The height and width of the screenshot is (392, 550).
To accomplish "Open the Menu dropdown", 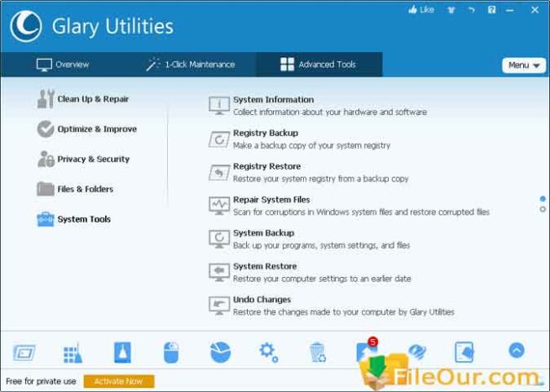I will pyautogui.click(x=524, y=65).
